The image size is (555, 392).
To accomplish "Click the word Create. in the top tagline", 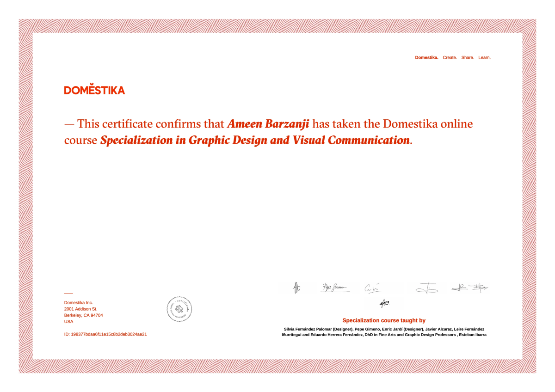I will [450, 57].
